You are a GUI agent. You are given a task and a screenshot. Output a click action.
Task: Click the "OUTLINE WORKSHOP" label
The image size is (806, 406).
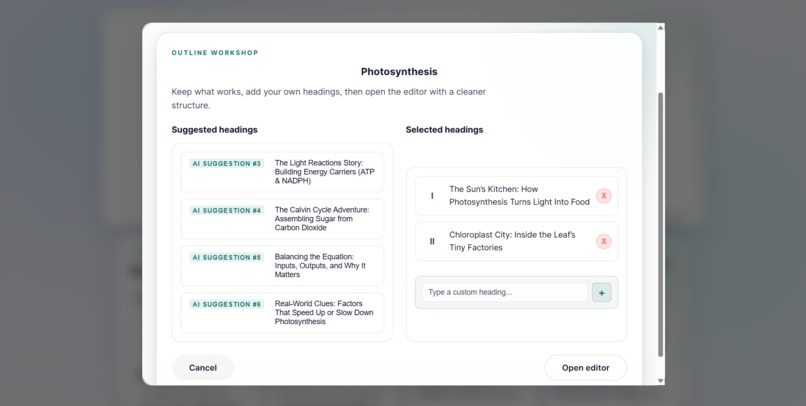point(215,52)
